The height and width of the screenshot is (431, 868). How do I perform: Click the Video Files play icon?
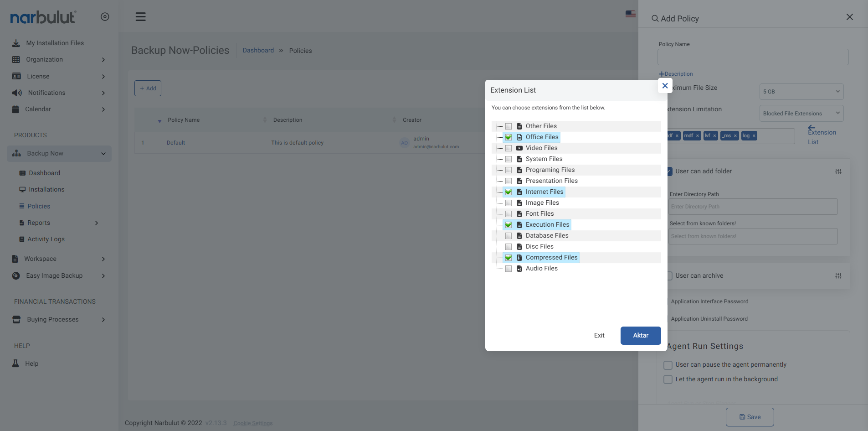click(519, 148)
